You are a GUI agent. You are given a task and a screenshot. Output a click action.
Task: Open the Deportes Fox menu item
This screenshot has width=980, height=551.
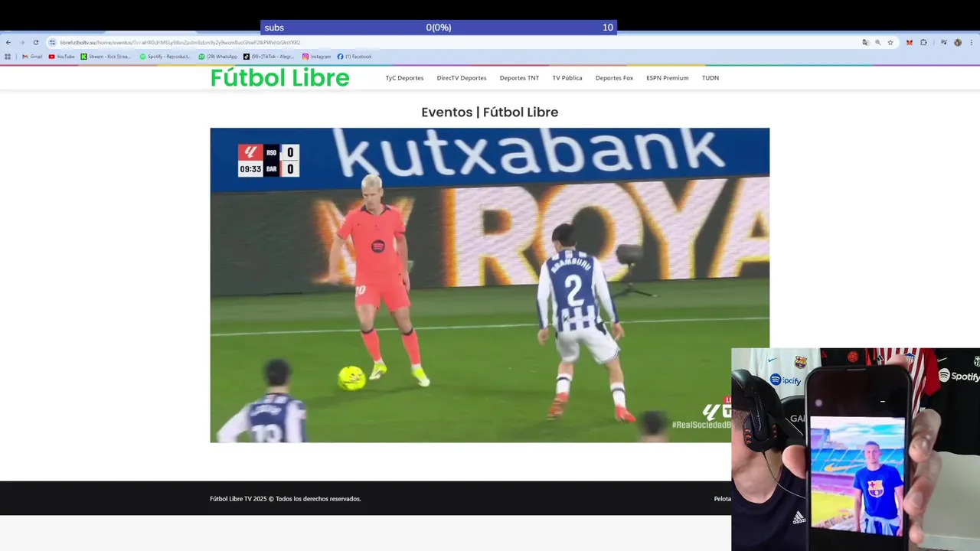click(x=614, y=78)
